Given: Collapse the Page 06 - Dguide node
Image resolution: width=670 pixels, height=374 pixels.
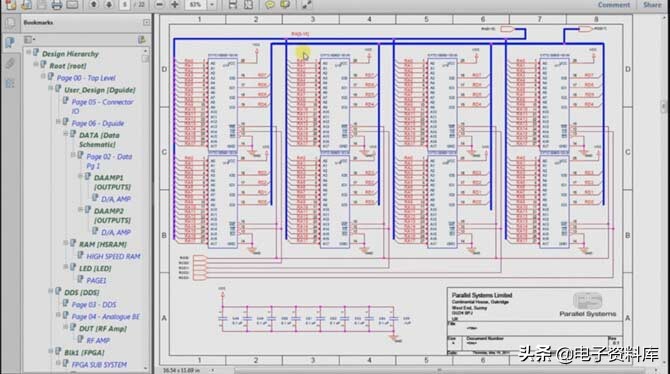Looking at the screenshot, I should pyautogui.click(x=59, y=121).
